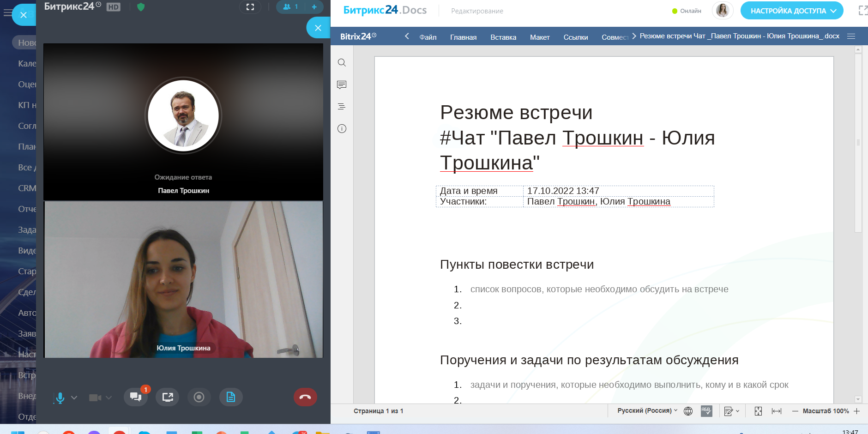Image resolution: width=868 pixels, height=434 pixels.
Task: Turn on the camera in the call
Action: [95, 398]
